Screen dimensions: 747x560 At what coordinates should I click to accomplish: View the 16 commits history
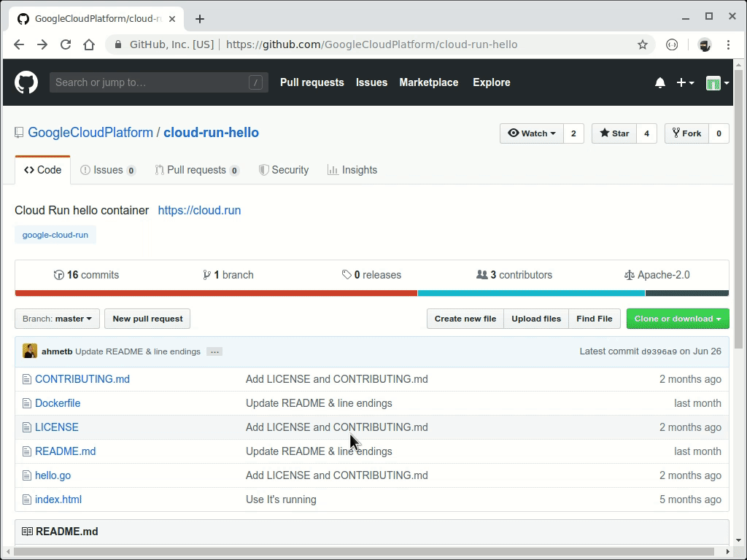86,275
